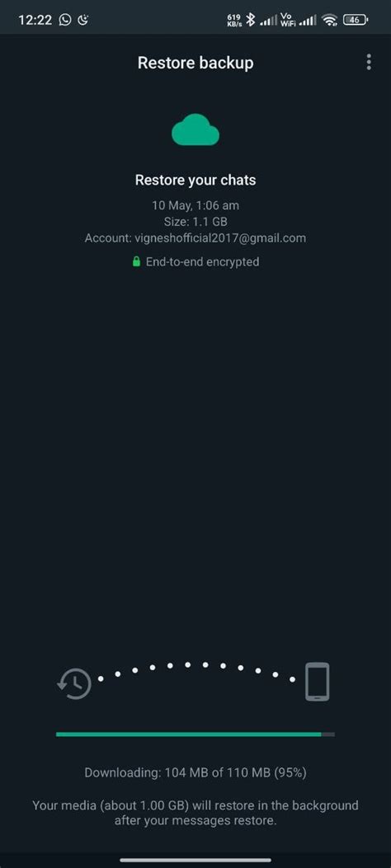Tap the green padlock encryption icon
The height and width of the screenshot is (868, 391).
[136, 261]
